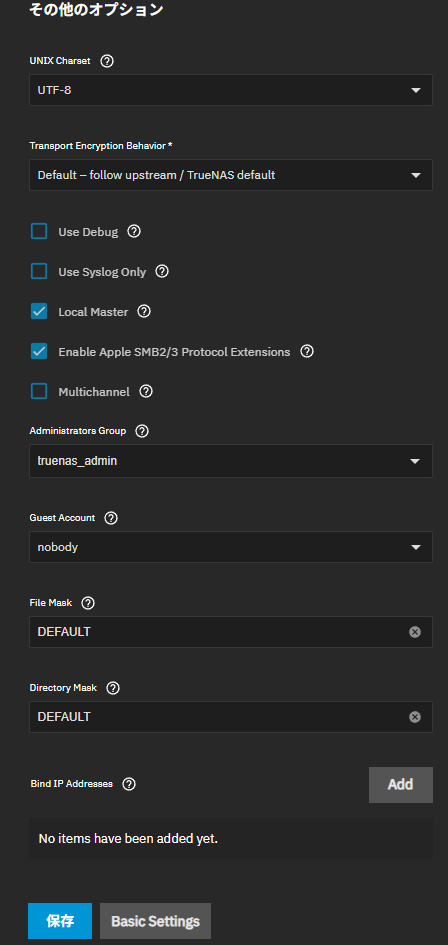Show Administrators Group help tooltip
This screenshot has width=448, height=945.
point(142,431)
